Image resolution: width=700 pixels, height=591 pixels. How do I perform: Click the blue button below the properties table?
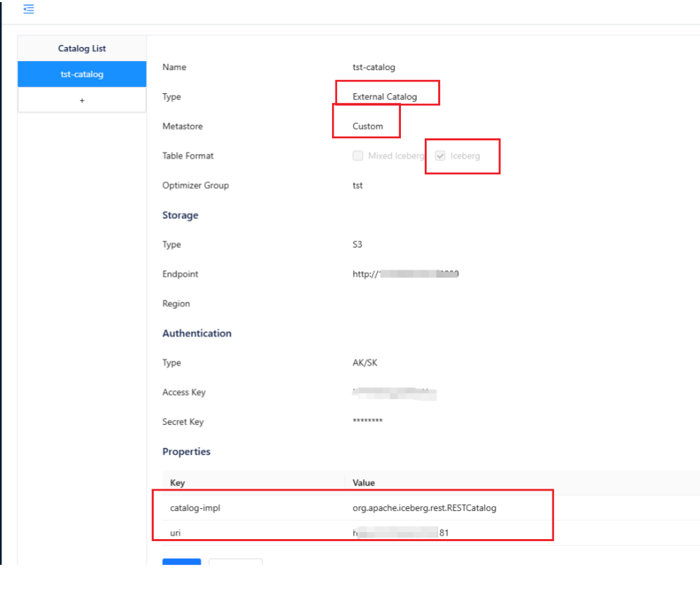coord(182,562)
